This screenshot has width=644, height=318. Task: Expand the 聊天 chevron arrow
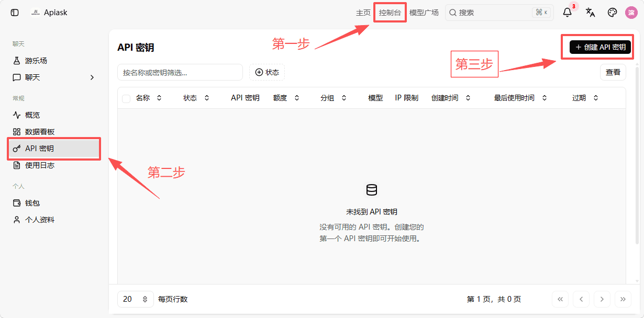click(92, 77)
